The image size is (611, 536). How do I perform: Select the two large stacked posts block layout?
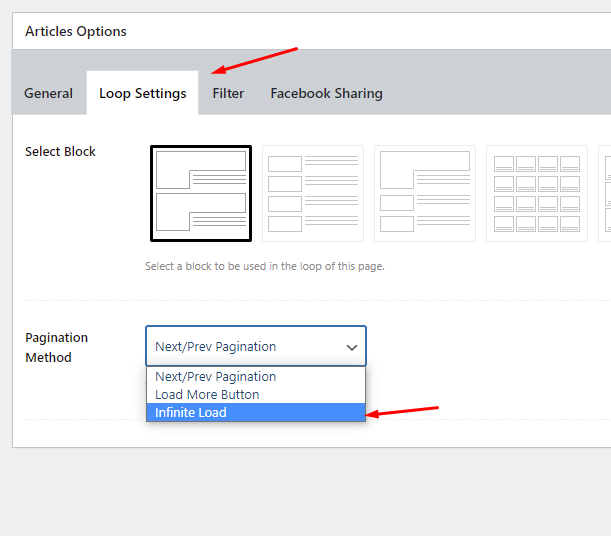click(x=201, y=194)
